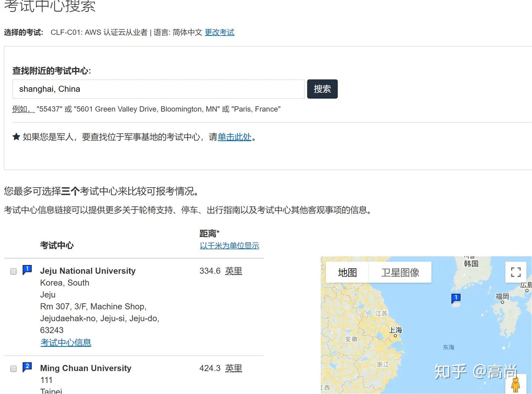Click the star icon before military notice
The image size is (532, 394).
pos(16,137)
